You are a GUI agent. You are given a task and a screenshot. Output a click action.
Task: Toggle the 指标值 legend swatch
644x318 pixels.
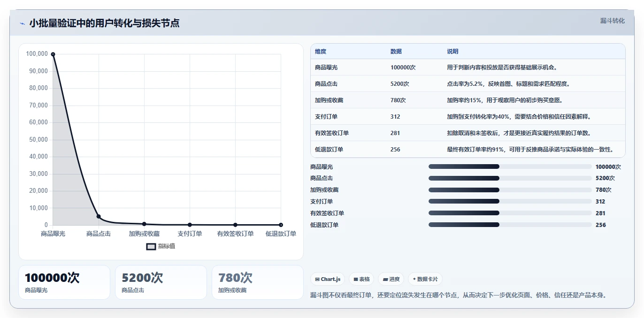(151, 246)
